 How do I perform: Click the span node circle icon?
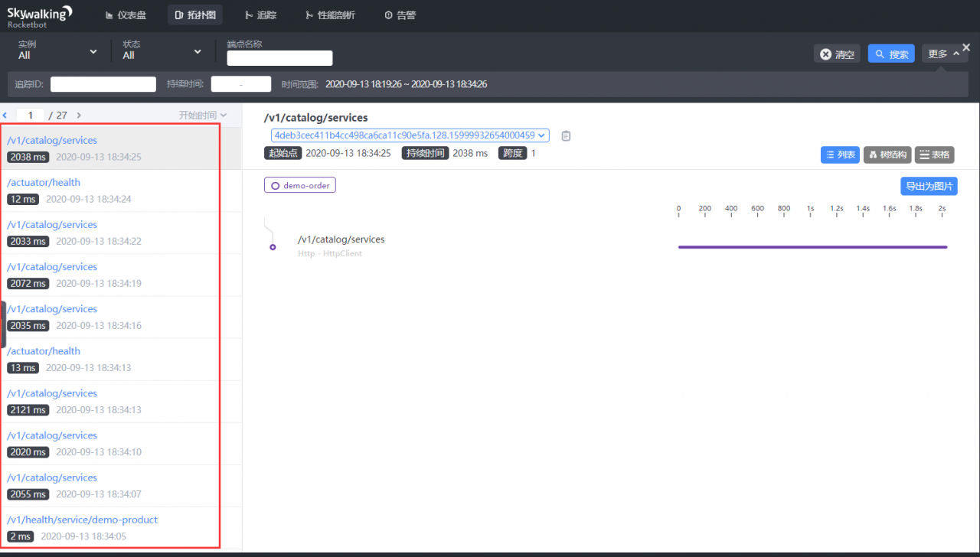(x=273, y=247)
